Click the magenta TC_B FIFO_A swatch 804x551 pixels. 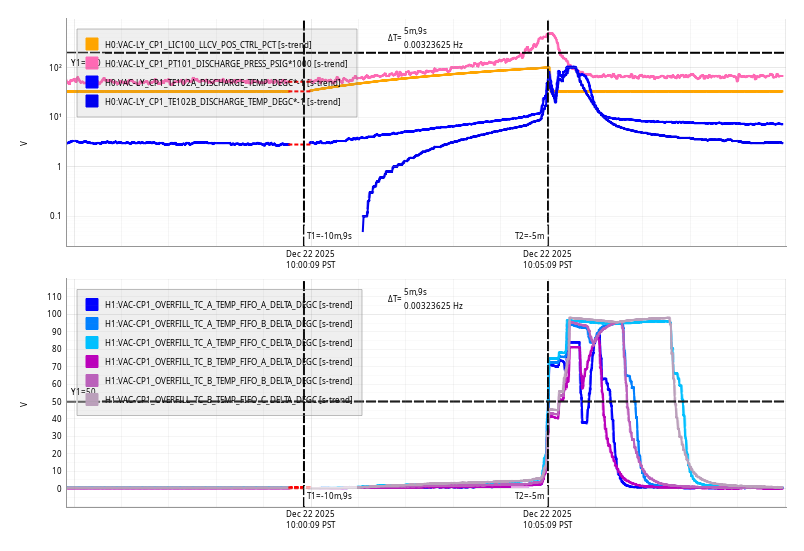[92, 361]
